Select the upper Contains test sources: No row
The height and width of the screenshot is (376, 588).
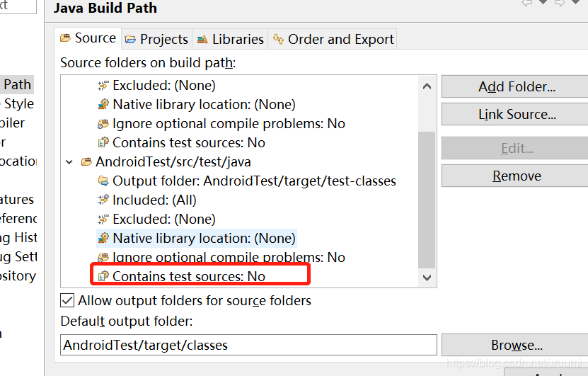click(x=189, y=143)
